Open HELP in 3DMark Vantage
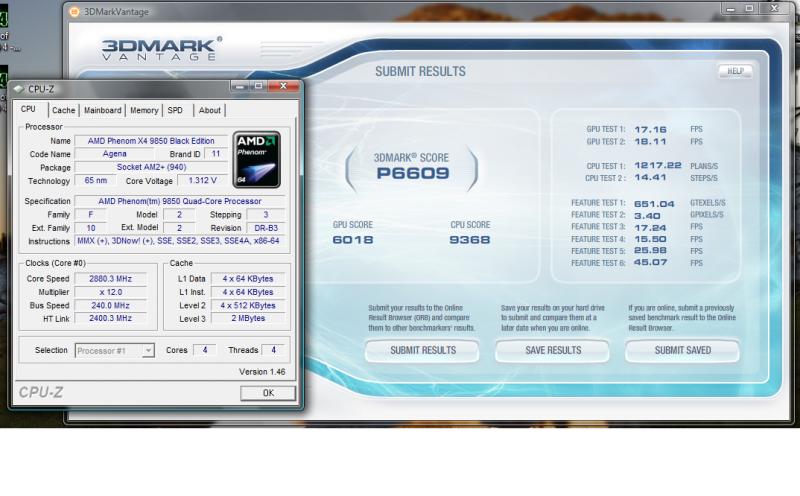The width and height of the screenshot is (800, 496). pyautogui.click(x=735, y=71)
